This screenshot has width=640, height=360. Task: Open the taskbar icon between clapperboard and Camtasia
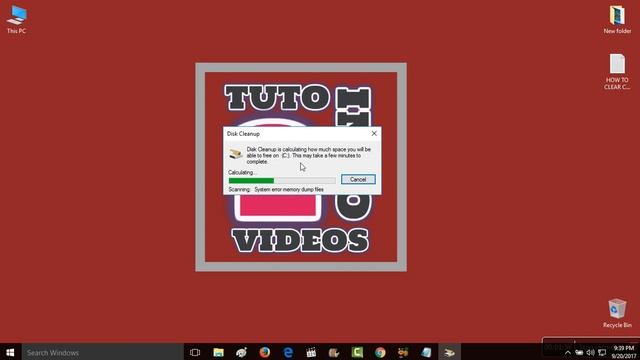click(x=334, y=352)
